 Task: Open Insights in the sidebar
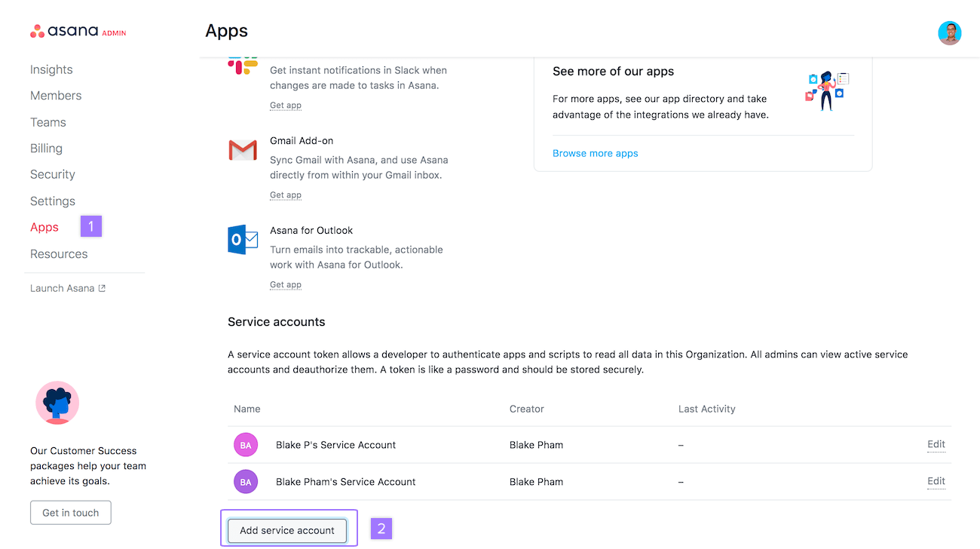51,69
